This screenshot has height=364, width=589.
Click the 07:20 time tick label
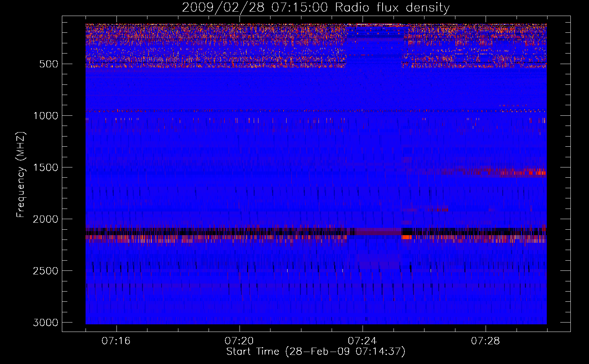point(239,341)
